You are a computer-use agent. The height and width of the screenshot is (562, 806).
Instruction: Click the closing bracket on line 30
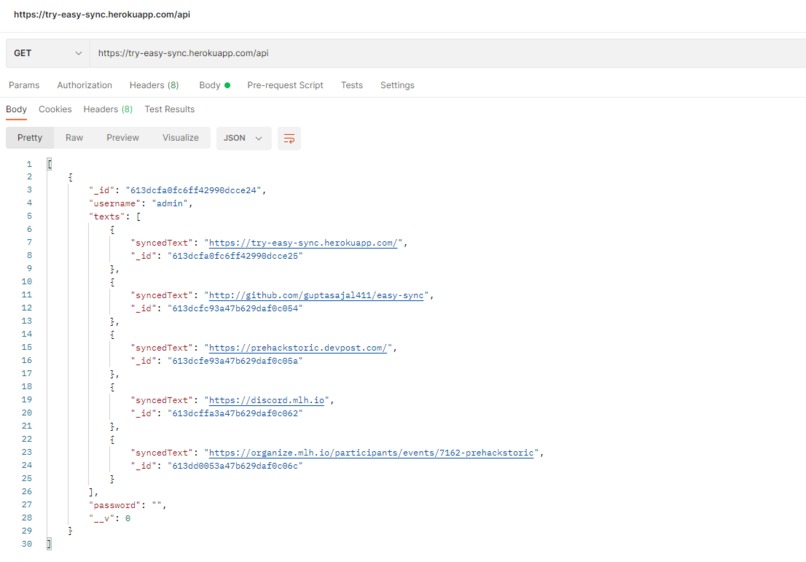[49, 544]
